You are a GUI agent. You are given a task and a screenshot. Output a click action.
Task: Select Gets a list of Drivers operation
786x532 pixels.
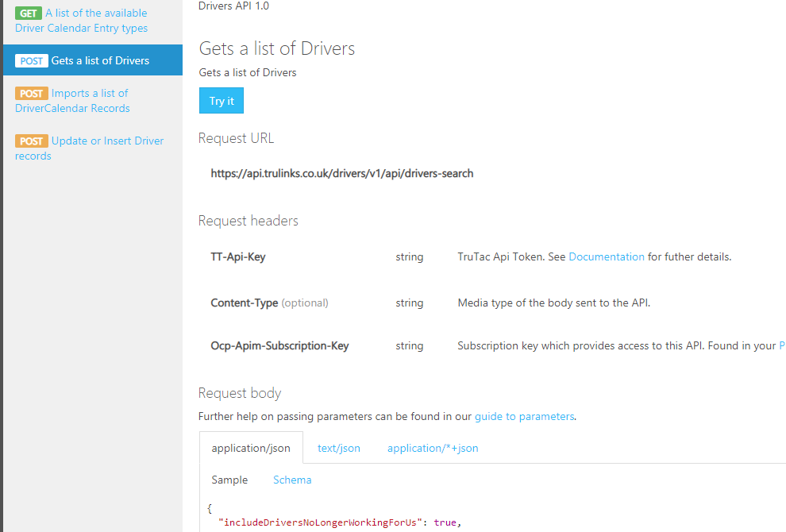[x=93, y=60]
